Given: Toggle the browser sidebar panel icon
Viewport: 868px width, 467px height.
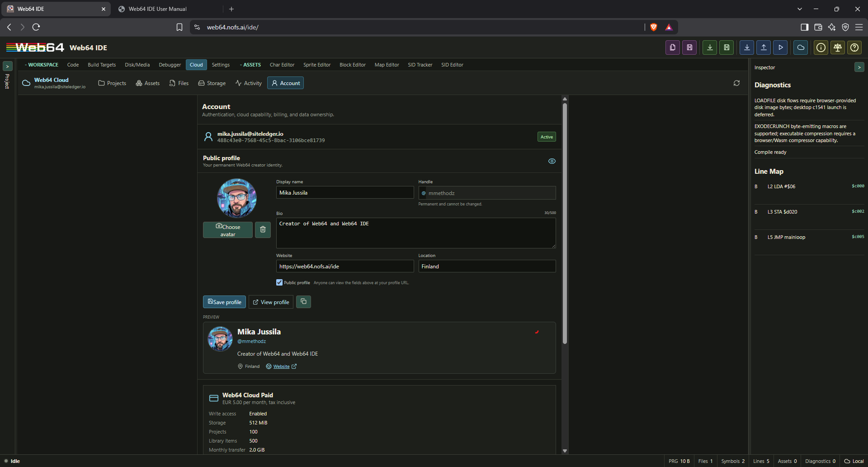Looking at the screenshot, I should point(804,27).
